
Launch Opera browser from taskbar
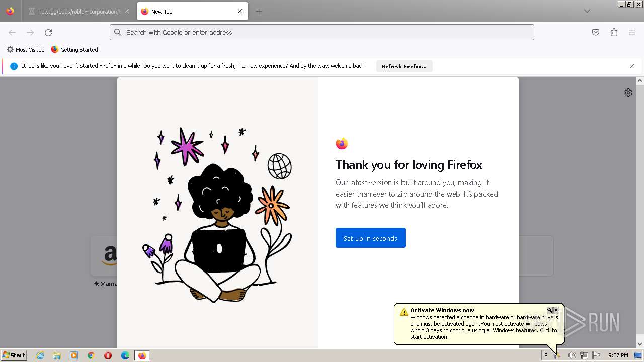108,355
